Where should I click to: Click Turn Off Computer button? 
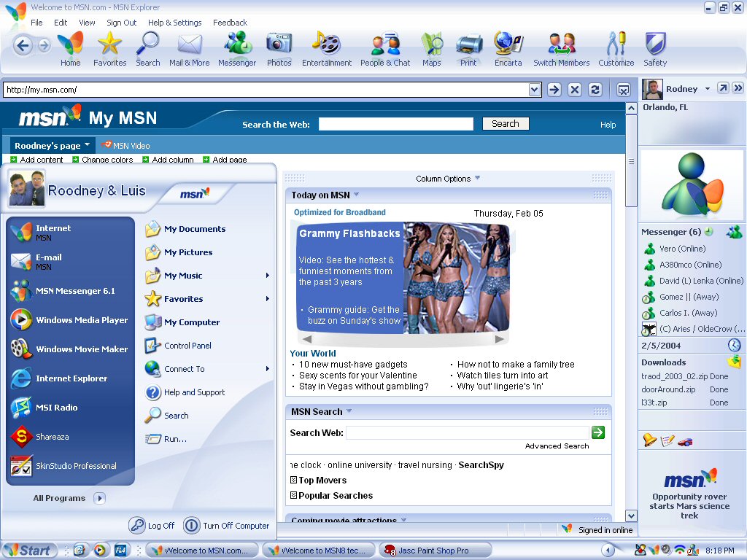coord(226,525)
